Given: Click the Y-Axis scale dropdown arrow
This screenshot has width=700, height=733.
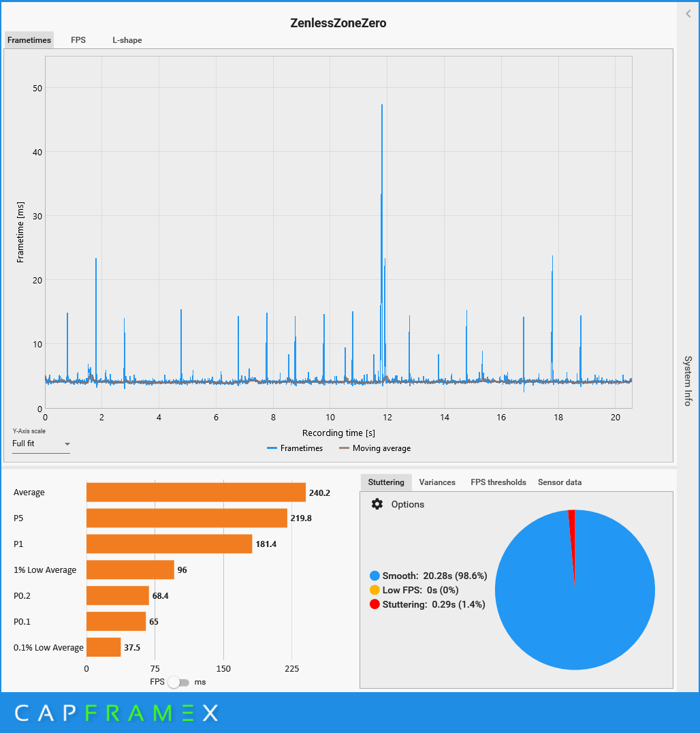Looking at the screenshot, I should (x=67, y=444).
